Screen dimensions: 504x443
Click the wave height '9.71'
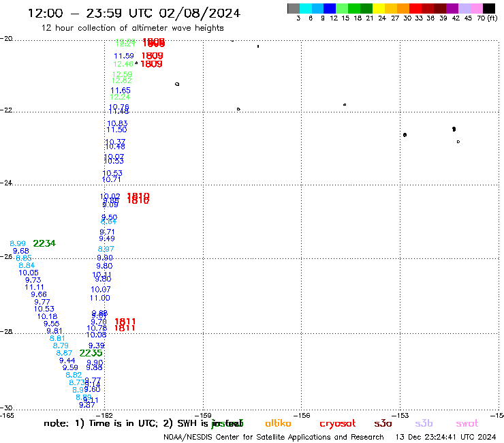(107, 232)
